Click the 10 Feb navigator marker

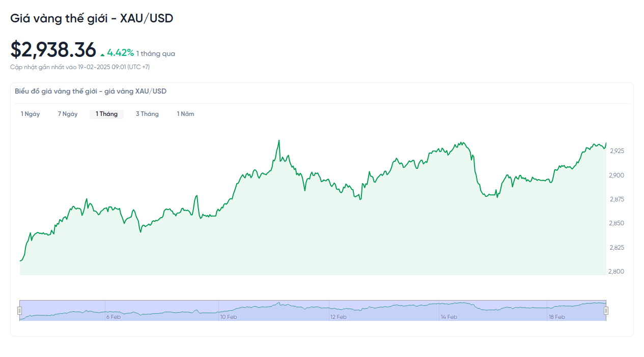point(228,317)
